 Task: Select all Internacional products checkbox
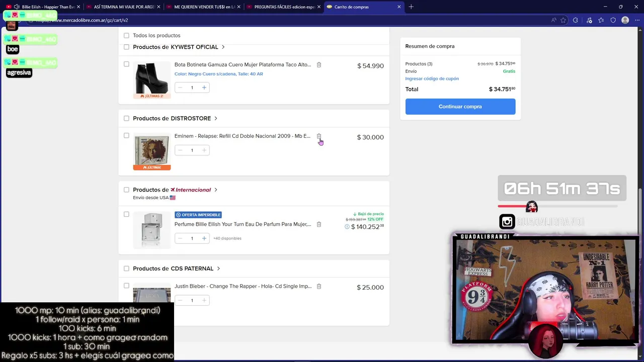coord(126,190)
